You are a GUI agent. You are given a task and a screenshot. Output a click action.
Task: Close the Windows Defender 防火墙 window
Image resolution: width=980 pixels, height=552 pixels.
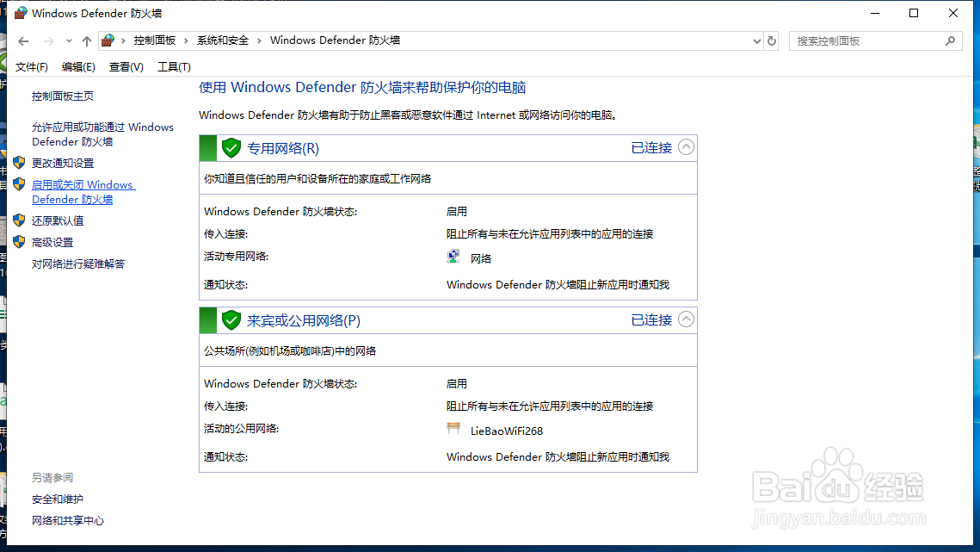tap(953, 13)
